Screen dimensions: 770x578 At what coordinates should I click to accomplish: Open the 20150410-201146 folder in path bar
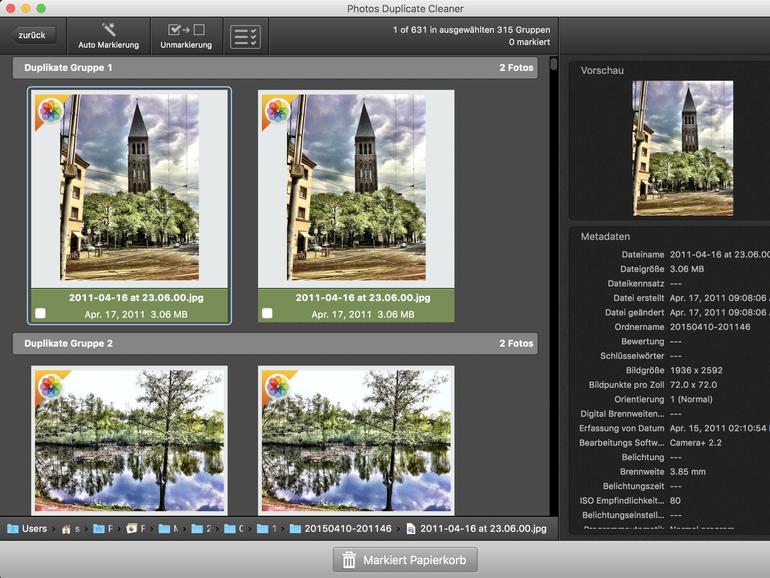coord(341,529)
